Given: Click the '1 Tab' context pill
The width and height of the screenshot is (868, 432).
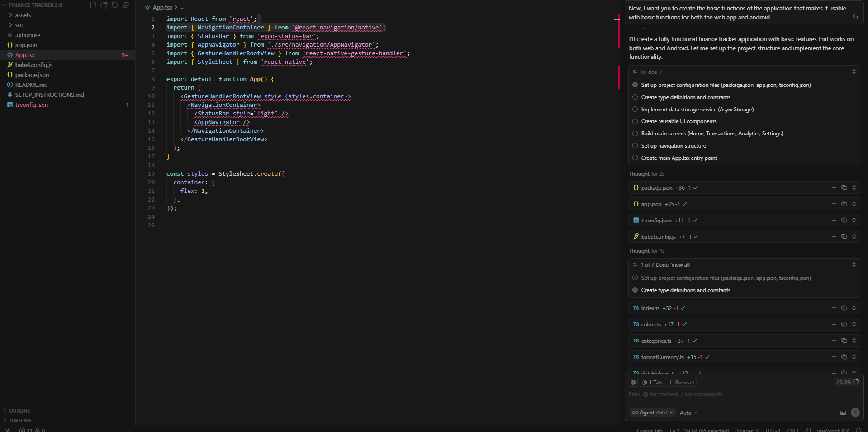Looking at the screenshot, I should click(652, 382).
